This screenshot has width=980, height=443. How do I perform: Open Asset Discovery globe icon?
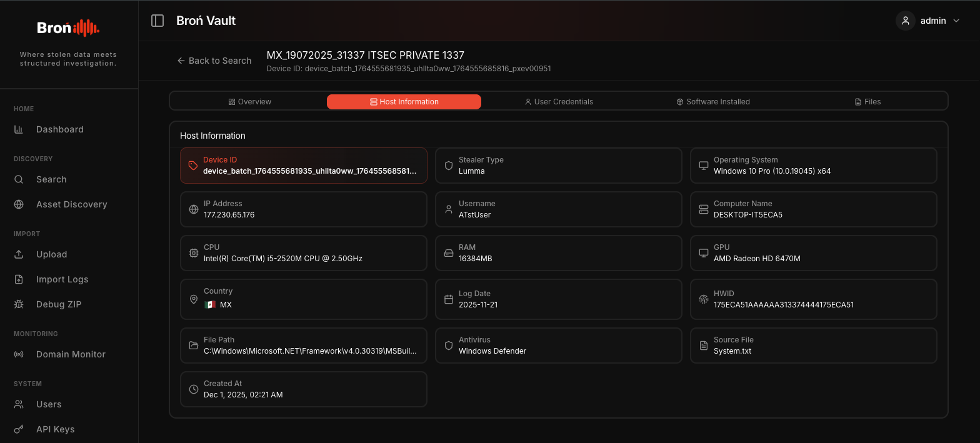tap(19, 204)
